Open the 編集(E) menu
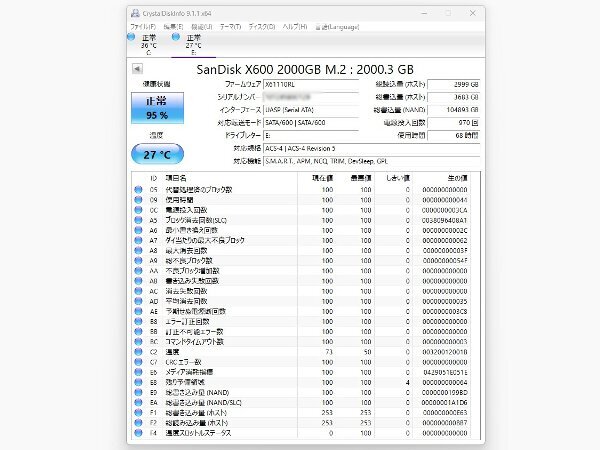 (x=173, y=27)
